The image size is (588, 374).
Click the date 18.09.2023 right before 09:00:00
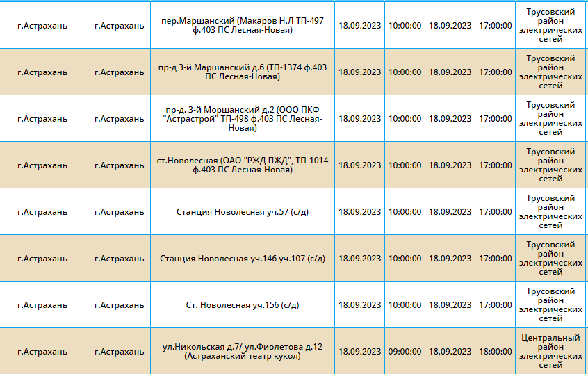click(x=359, y=351)
